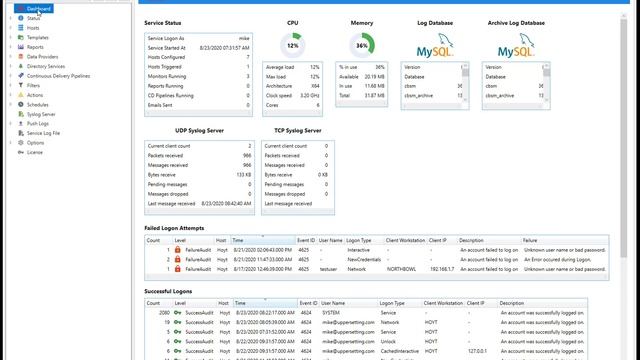Click 'Current client count' row in TCP Syslog Server
Screen dimensions: 640x360
(298, 146)
